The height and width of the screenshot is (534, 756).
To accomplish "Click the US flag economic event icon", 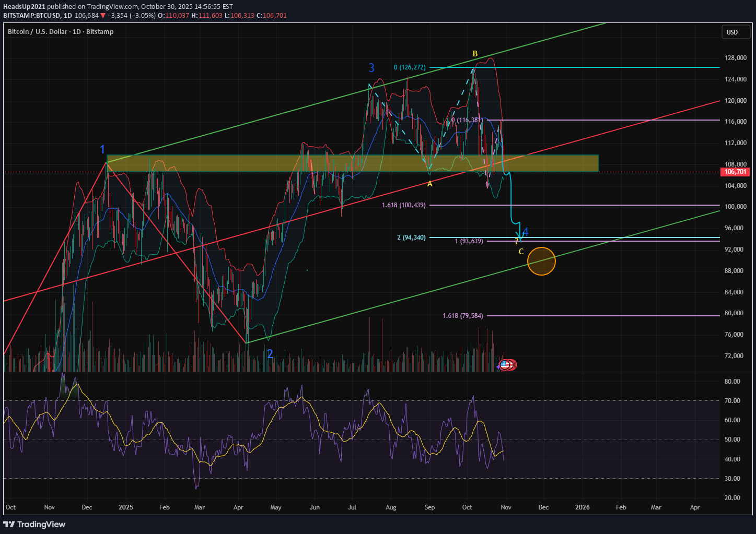I will 505,365.
